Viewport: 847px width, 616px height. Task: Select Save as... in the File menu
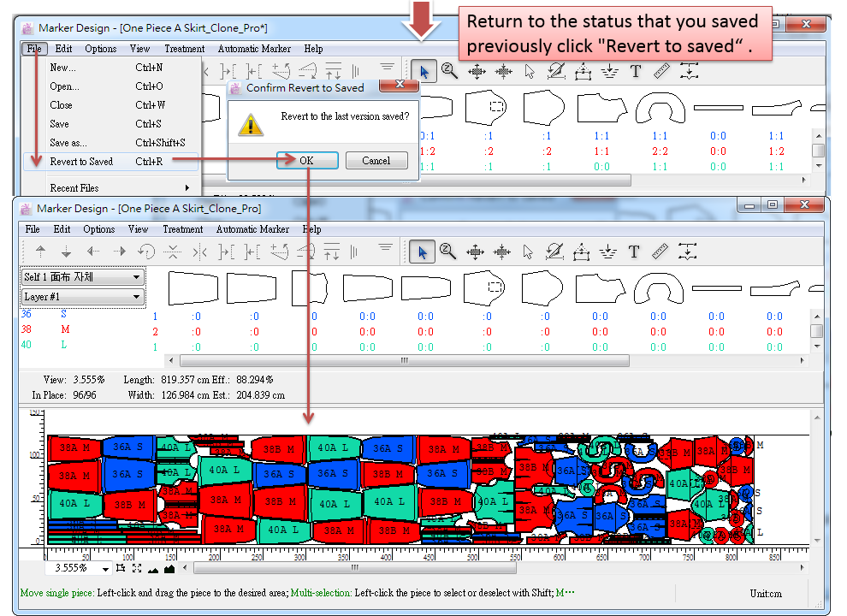click(x=68, y=143)
